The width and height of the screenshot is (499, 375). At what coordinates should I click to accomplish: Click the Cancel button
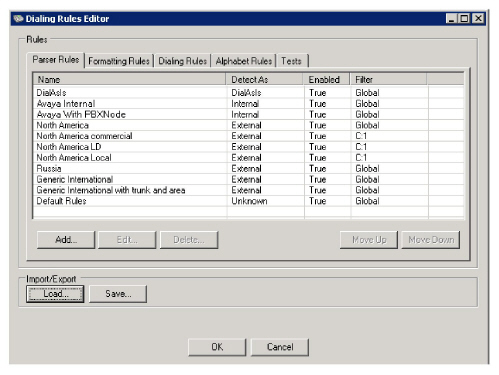tap(280, 347)
